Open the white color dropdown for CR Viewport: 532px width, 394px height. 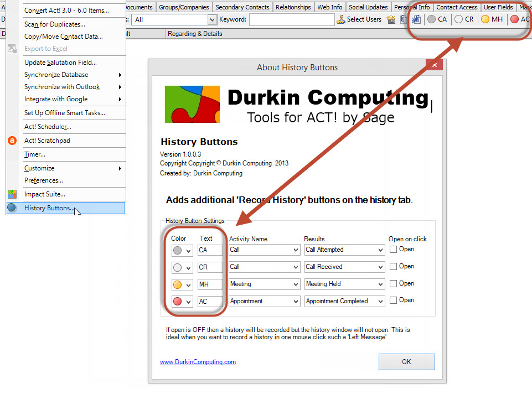coord(188,268)
